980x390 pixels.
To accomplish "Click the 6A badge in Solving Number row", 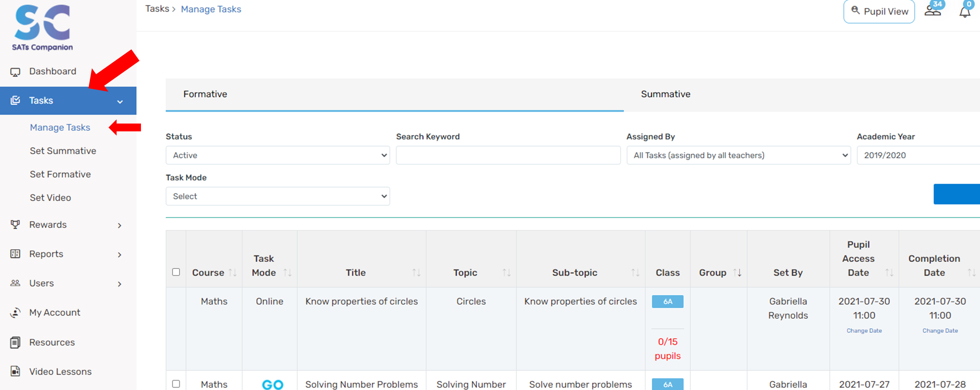I will click(667, 384).
